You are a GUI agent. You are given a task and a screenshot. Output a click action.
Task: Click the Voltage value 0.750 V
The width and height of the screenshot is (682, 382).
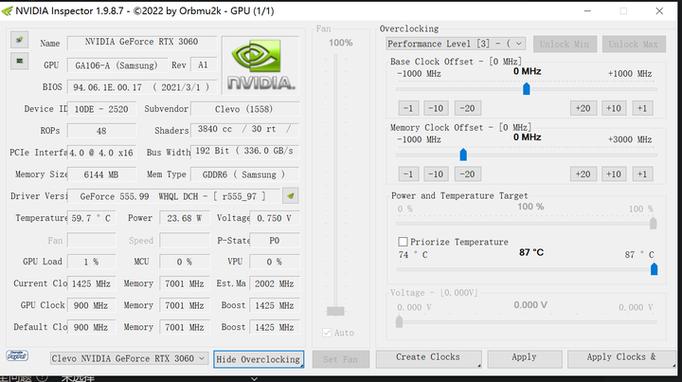tap(274, 218)
